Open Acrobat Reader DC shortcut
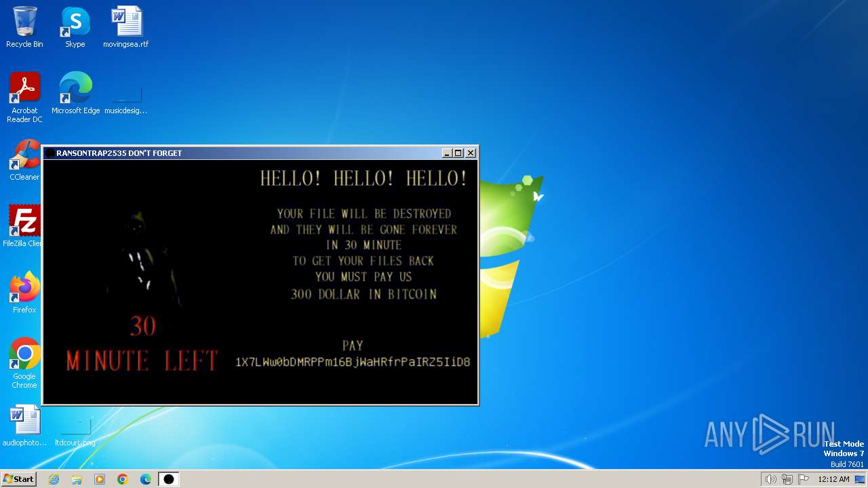This screenshot has height=488, width=868. pyautogui.click(x=24, y=98)
